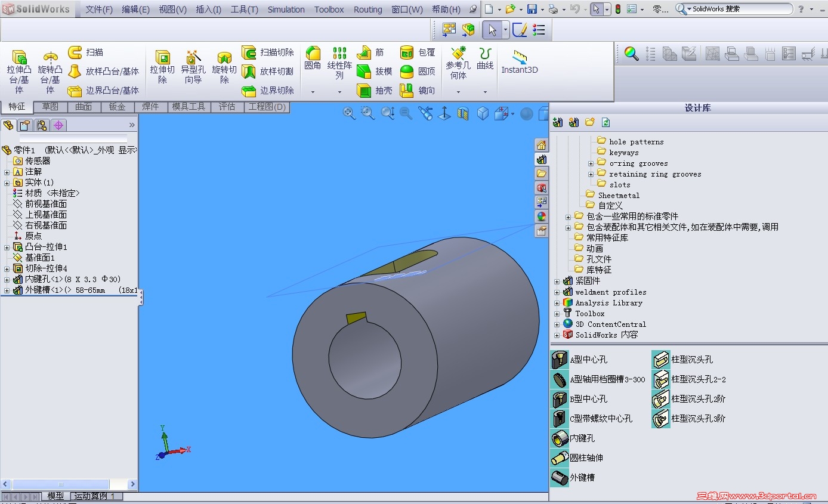The height and width of the screenshot is (504, 828).
Task: Select 前视基准面 front plane in tree
Action: pos(40,204)
